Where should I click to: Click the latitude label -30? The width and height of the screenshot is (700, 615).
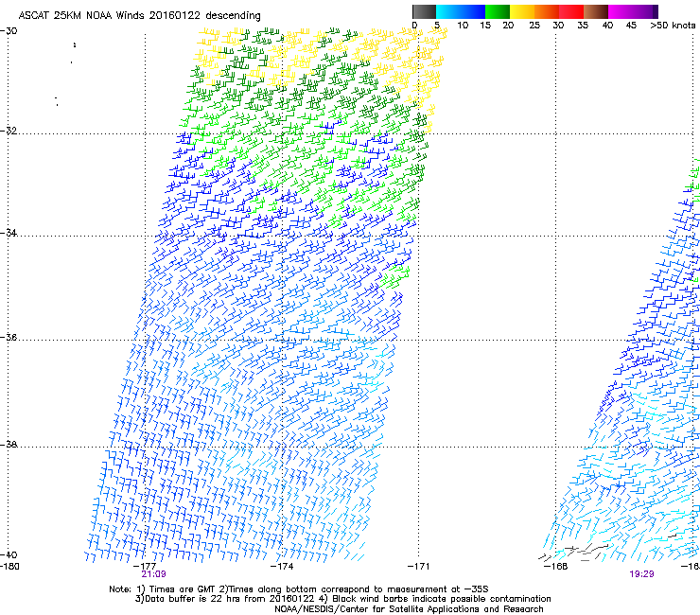[x=9, y=31]
